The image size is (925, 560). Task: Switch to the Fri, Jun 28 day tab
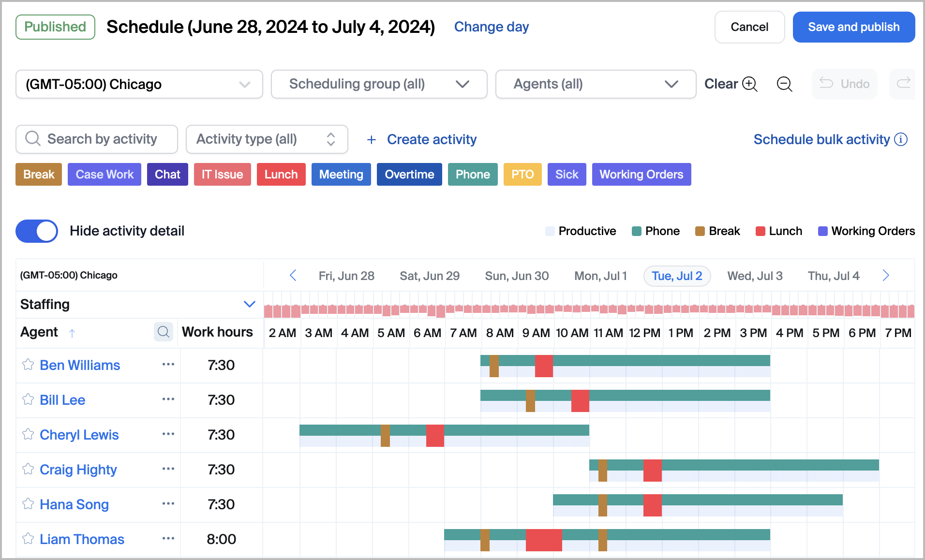point(346,276)
